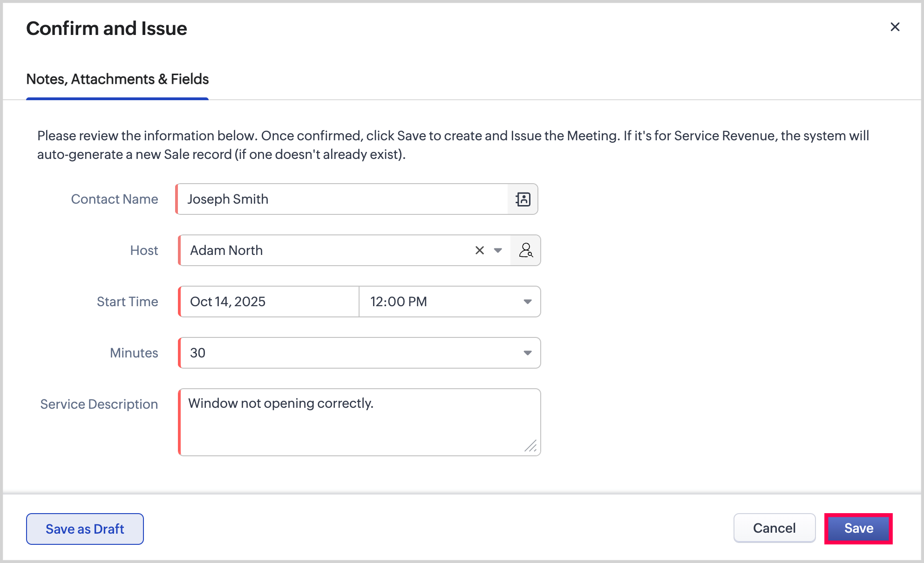Open the user search icon beside Host
Screen dimensions: 924x563
[525, 251]
